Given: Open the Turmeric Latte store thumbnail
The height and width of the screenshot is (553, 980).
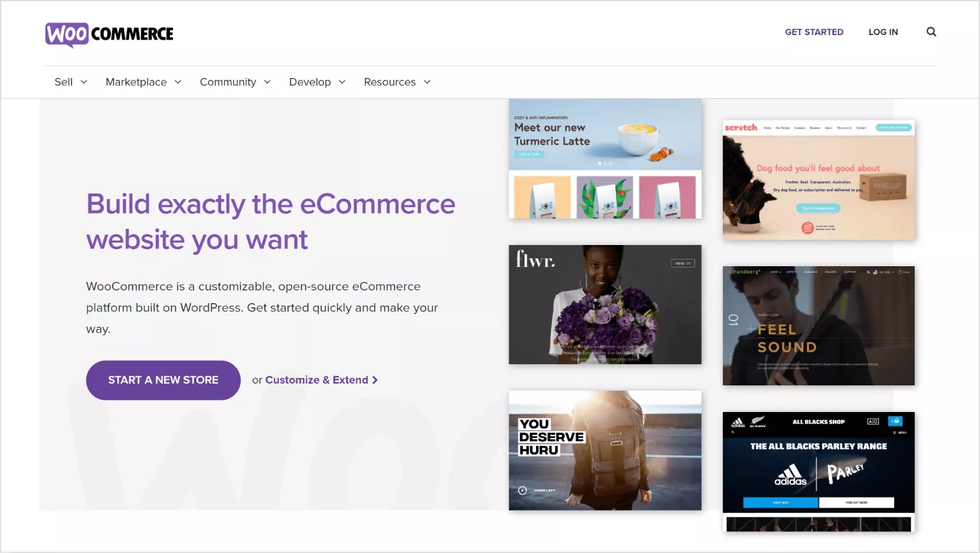Looking at the screenshot, I should (x=605, y=159).
